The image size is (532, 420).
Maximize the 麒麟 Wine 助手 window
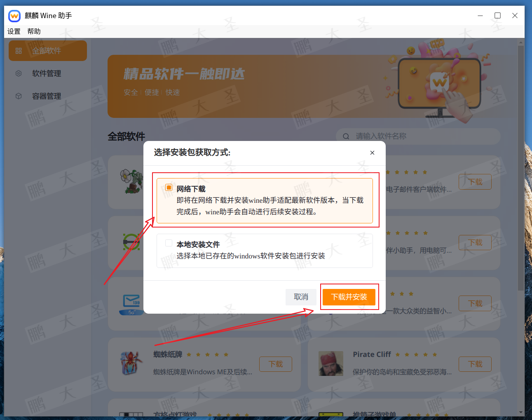coord(497,16)
